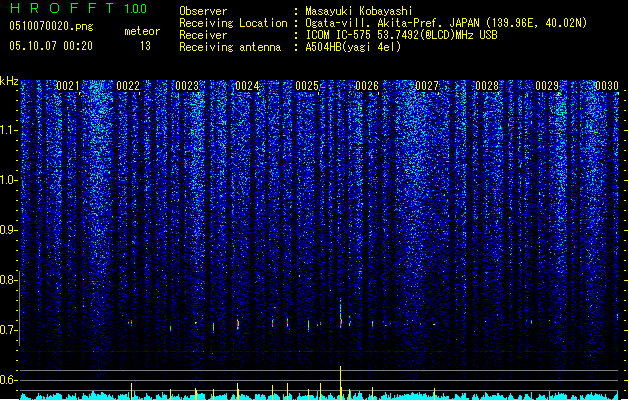The image size is (629, 400).
Task: Click time marker 0029
Action: [547, 86]
